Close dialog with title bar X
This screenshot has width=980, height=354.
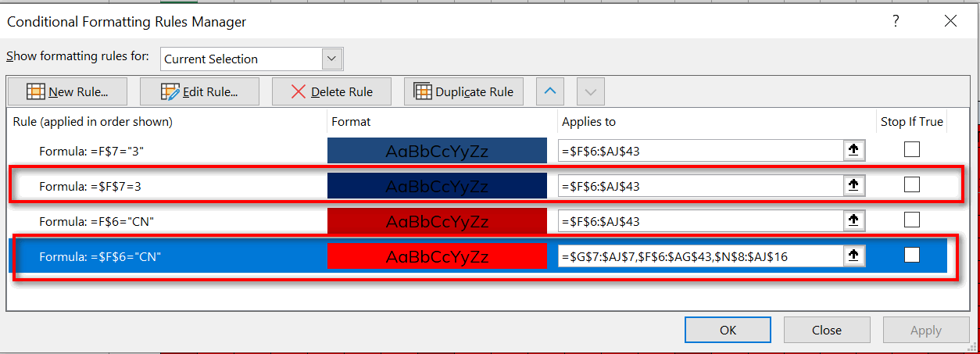pyautogui.click(x=950, y=21)
